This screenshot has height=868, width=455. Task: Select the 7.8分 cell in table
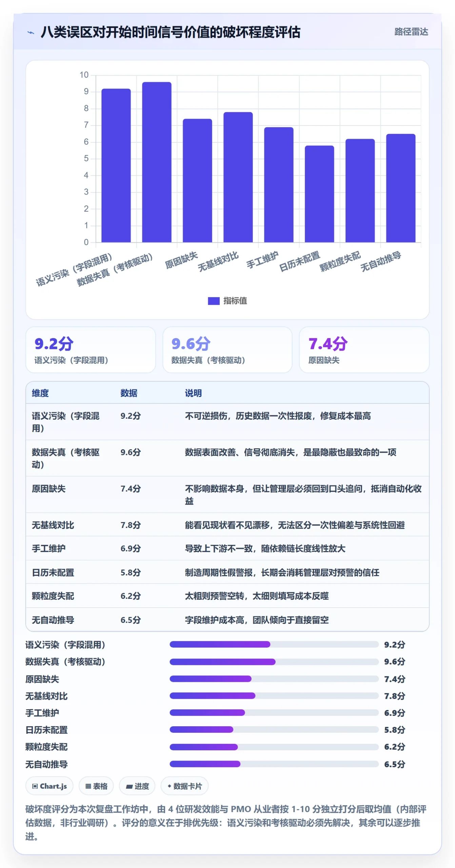point(131,525)
